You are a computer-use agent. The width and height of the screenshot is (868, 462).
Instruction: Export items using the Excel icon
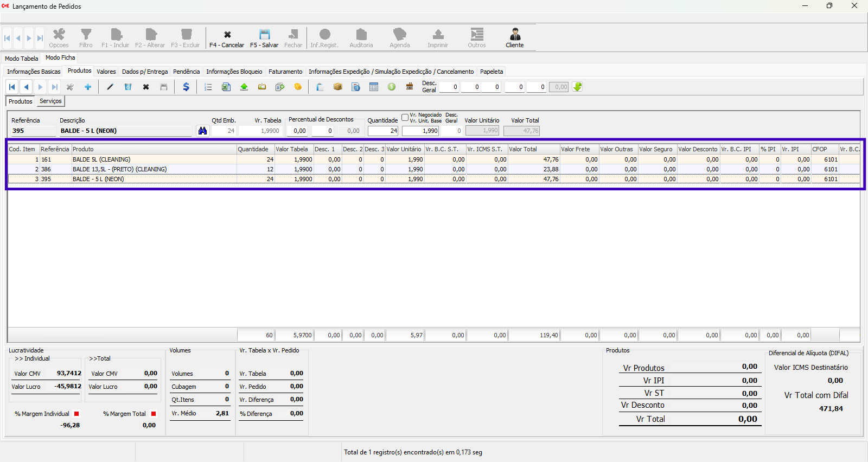(x=226, y=87)
